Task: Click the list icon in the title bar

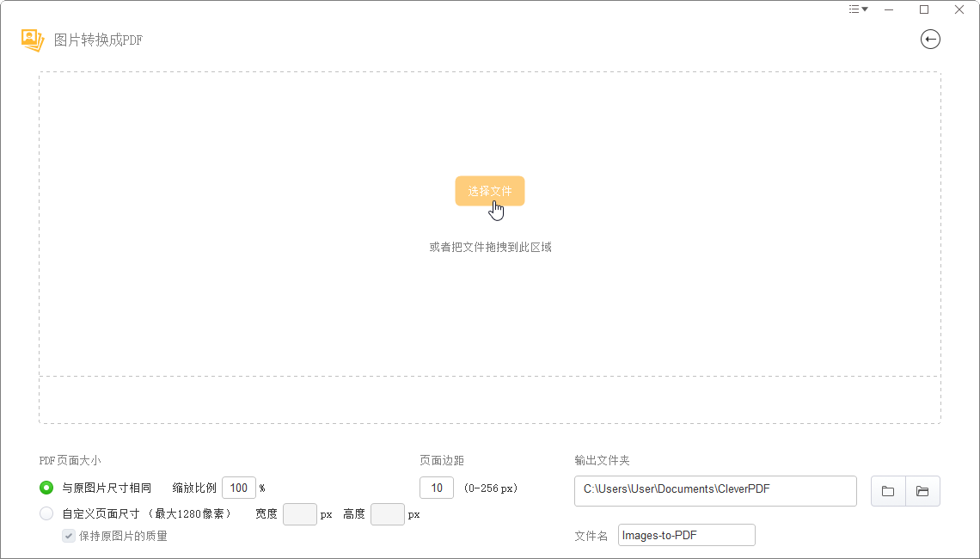Action: pos(854,9)
